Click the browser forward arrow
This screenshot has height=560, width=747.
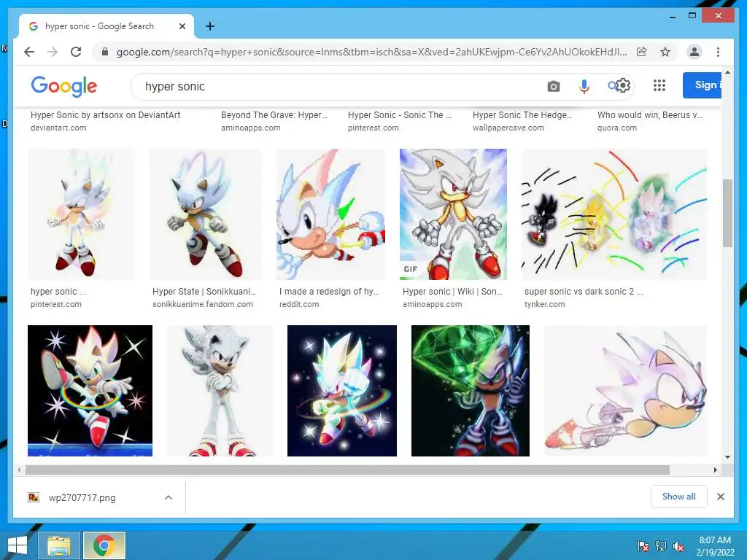click(x=53, y=52)
